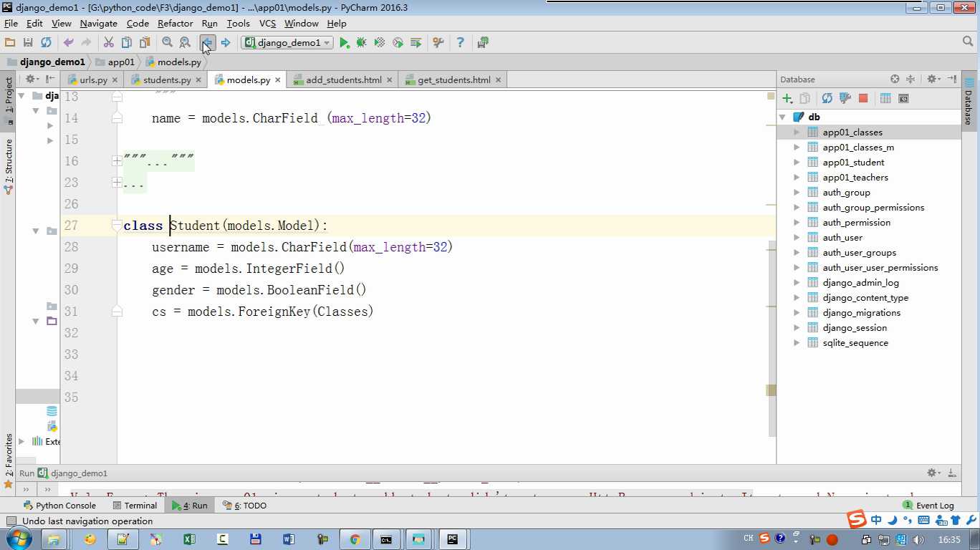This screenshot has width=980, height=550.
Task: Click the Chrome taskbar icon
Action: click(355, 539)
